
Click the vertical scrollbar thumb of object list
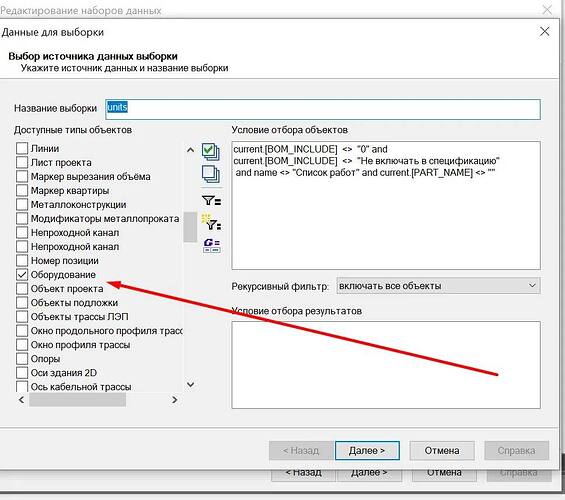[190, 227]
